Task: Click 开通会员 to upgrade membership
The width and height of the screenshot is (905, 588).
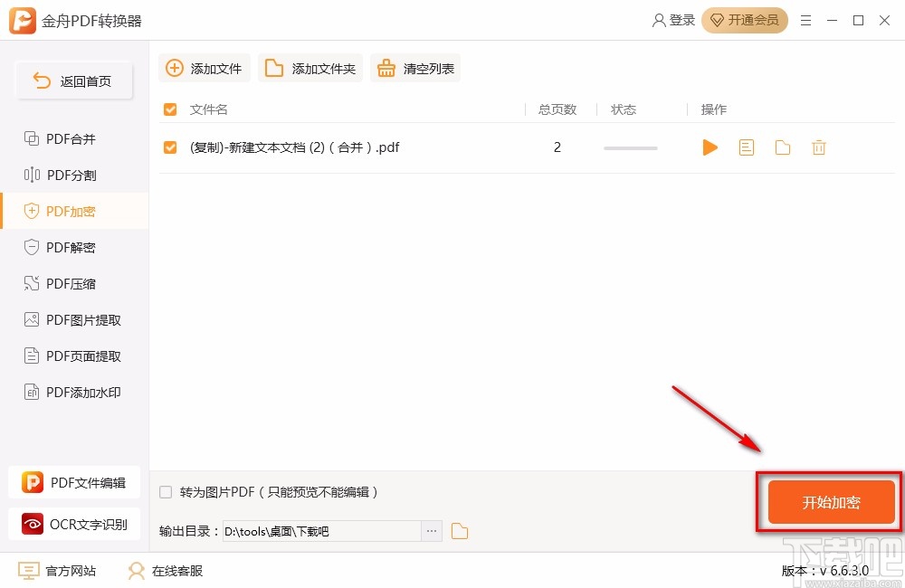Action: coord(745,20)
